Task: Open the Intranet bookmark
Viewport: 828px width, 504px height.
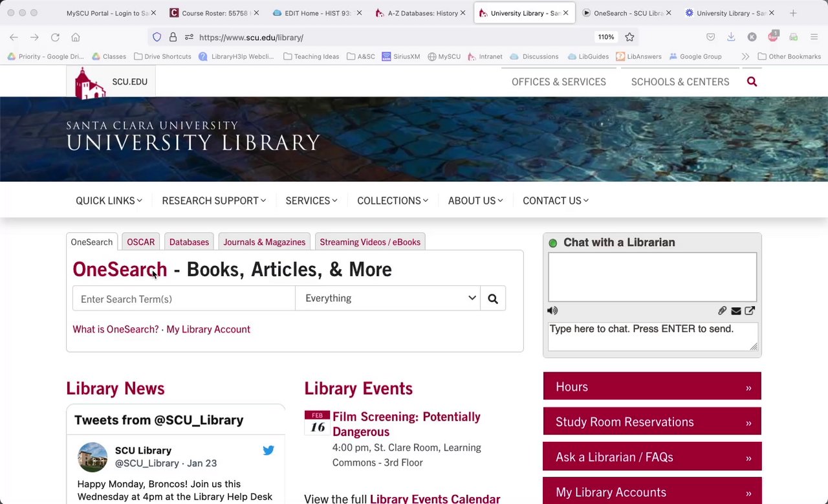Action: pos(485,56)
